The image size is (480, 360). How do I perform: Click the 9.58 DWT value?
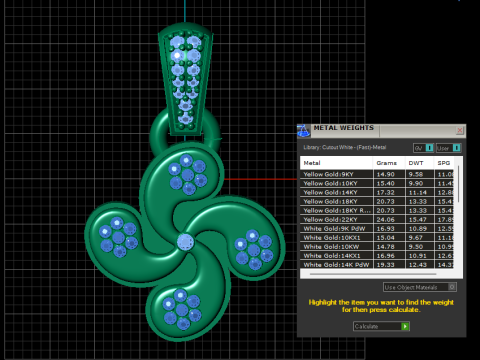[416, 174]
